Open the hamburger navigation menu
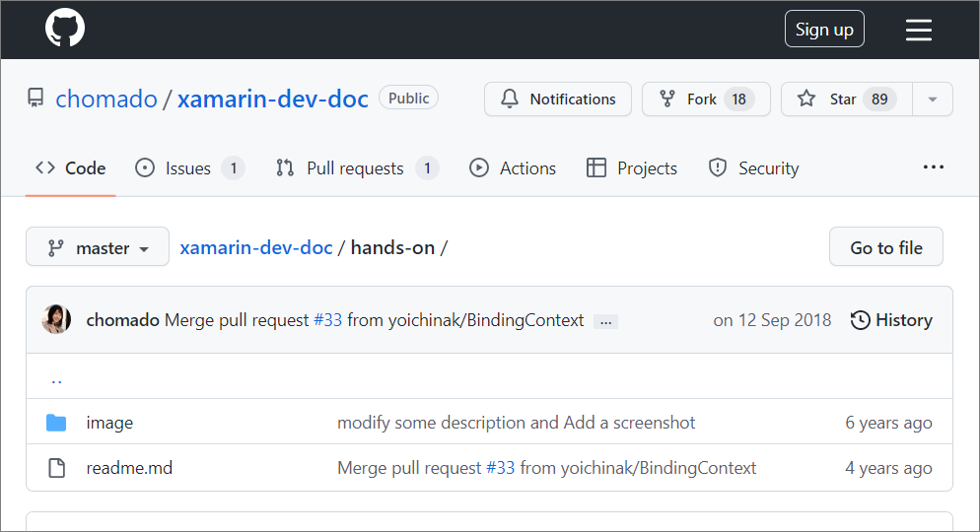Screen dimensions: 980x532 918,30
